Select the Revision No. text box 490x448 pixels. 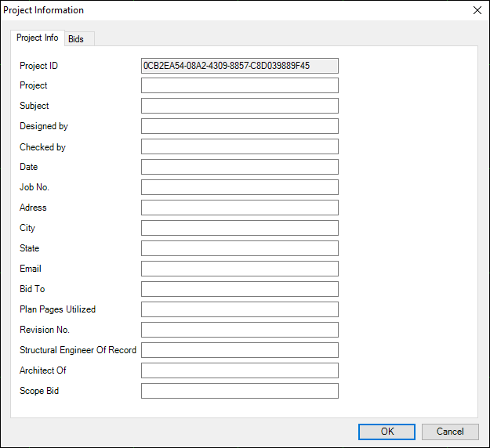(x=239, y=330)
